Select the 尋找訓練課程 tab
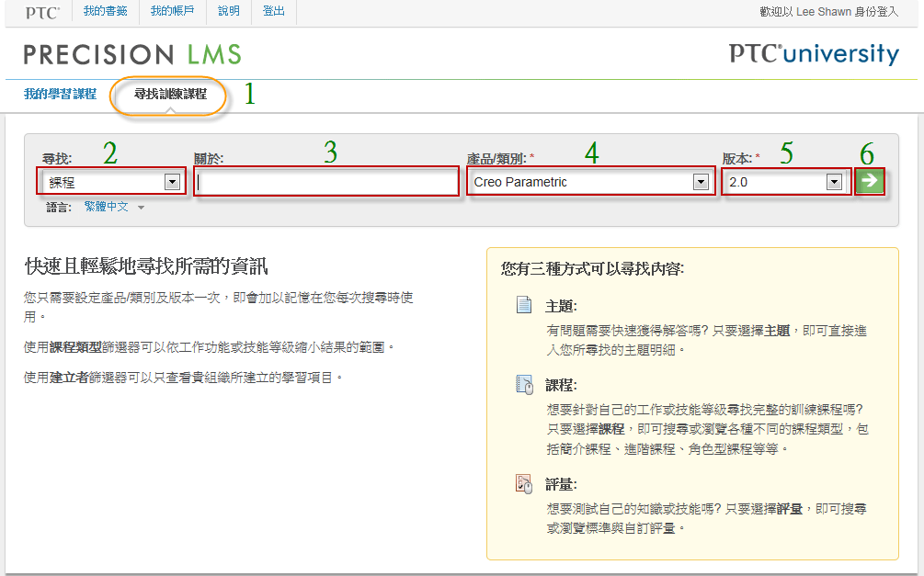 [170, 94]
